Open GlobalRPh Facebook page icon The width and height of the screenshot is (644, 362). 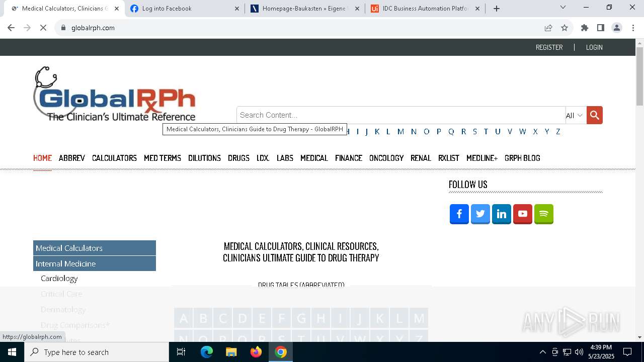click(x=459, y=214)
